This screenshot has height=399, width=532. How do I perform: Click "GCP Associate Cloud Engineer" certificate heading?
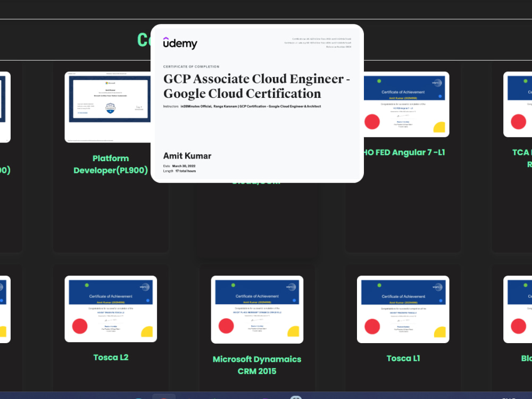[256, 86]
